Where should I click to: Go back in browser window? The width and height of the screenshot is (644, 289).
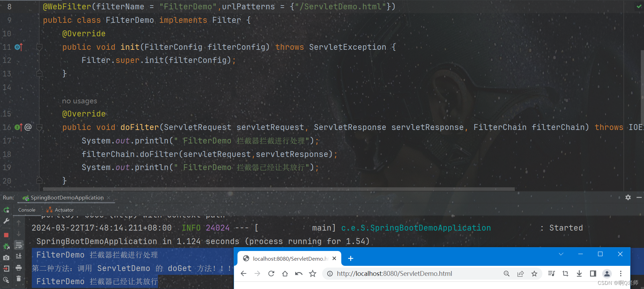[243, 274]
